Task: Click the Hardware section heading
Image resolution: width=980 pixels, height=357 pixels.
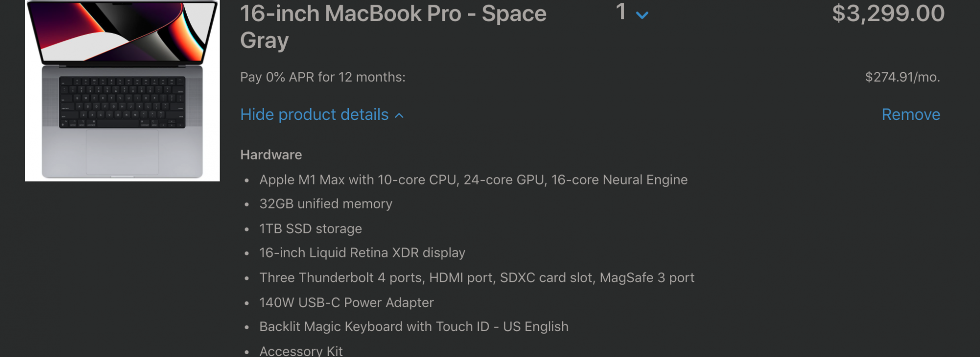Action: pos(271,155)
